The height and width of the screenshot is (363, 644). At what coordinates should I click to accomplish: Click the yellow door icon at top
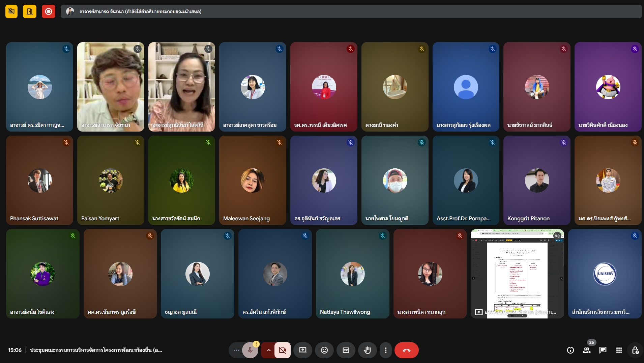pyautogui.click(x=30, y=11)
